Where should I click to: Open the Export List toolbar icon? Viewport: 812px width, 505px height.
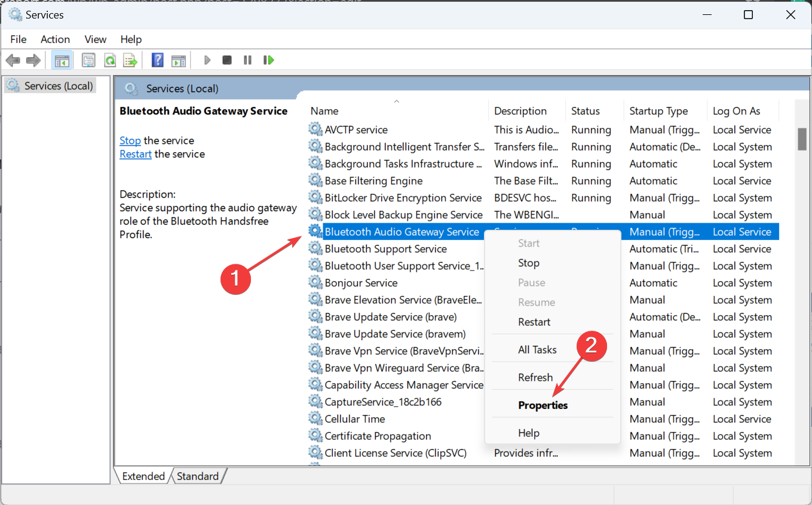[130, 60]
